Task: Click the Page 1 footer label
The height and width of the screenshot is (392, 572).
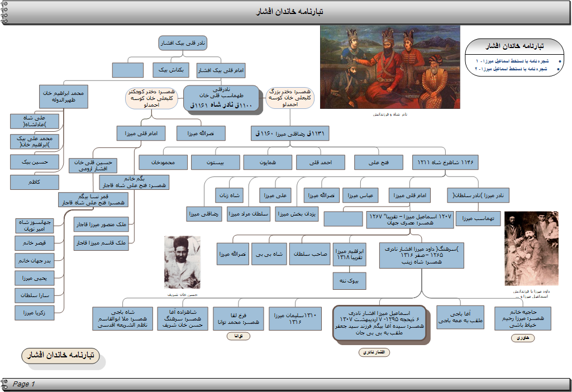Action: pyautogui.click(x=24, y=384)
